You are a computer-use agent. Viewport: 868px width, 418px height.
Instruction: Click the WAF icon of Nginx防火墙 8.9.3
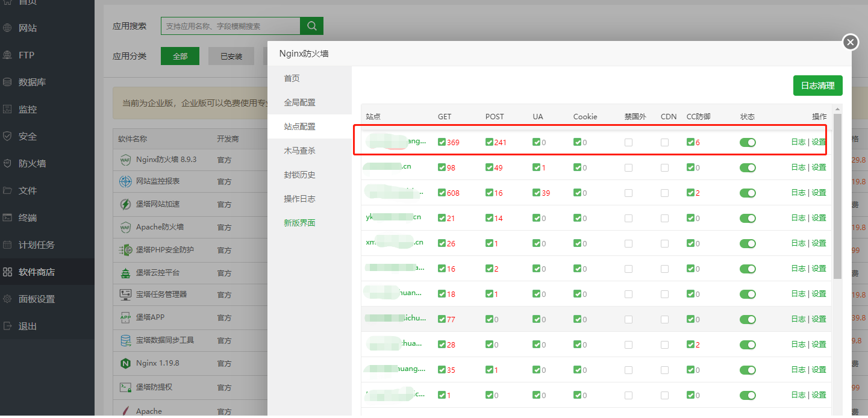[125, 160]
